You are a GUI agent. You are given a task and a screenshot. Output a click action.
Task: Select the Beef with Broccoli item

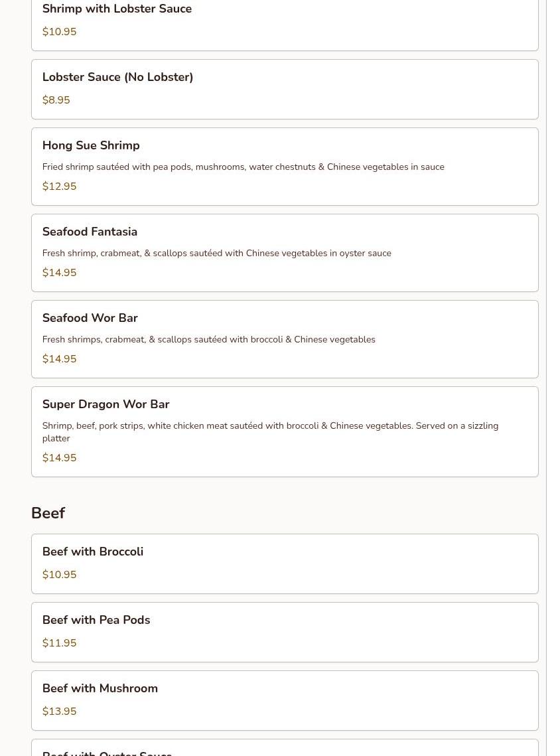(284, 564)
